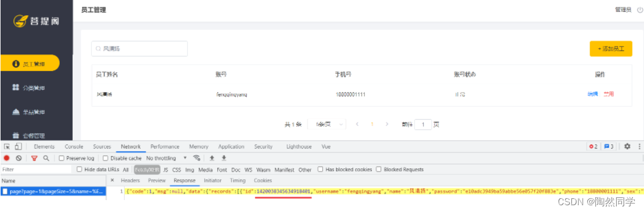This screenshot has width=644, height=212.
Task: Select the page?page=1&pageSize=5 request row
Action: click(53, 192)
